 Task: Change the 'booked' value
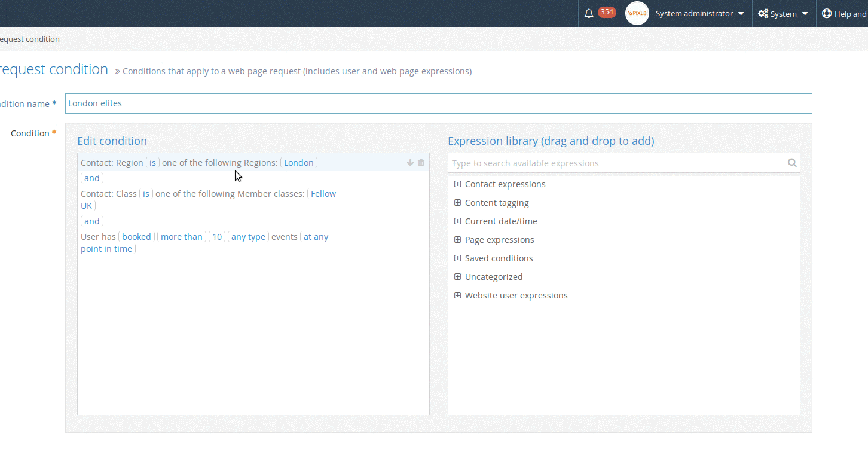136,237
